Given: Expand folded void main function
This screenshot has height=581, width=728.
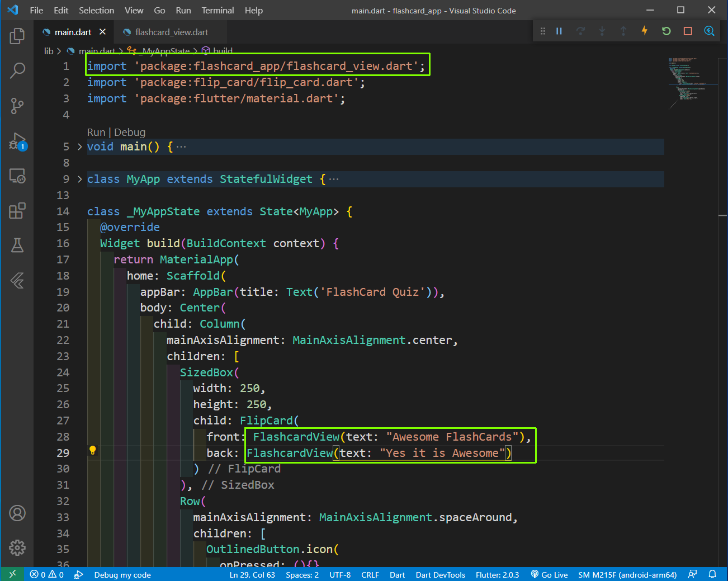Looking at the screenshot, I should 79,147.
